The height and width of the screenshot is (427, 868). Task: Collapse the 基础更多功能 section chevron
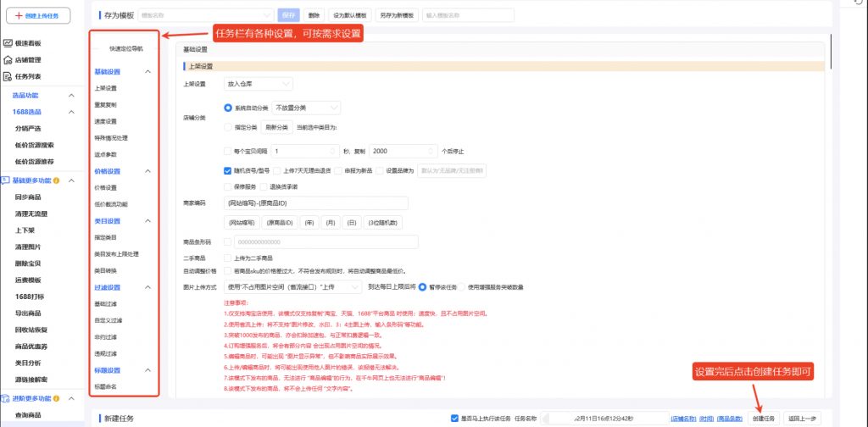71,180
